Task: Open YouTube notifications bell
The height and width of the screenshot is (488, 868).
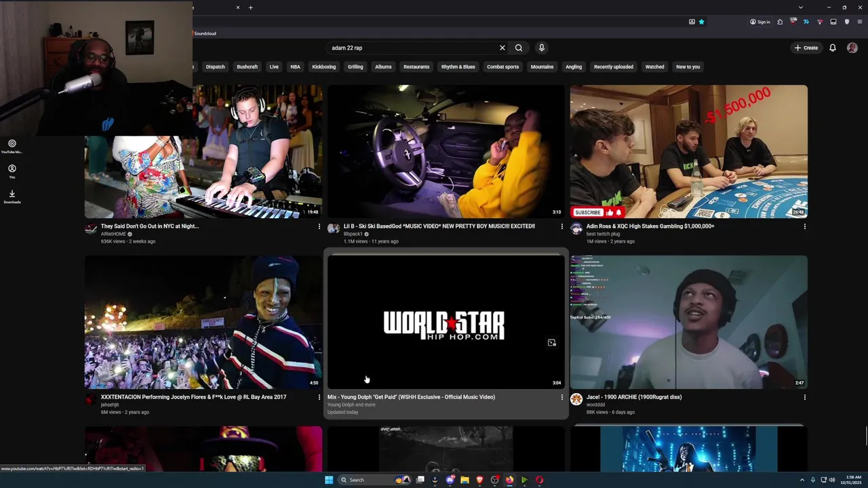Action: (833, 48)
